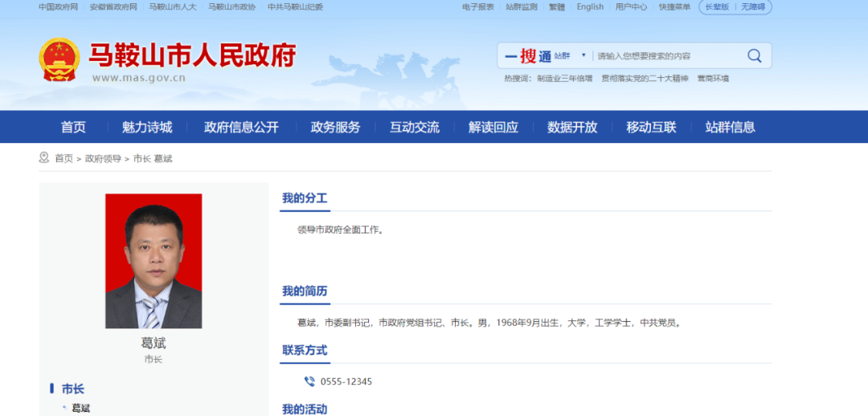868x416 pixels.
Task: Switch to traditional Chinese via 繁體
Action: 557,7
